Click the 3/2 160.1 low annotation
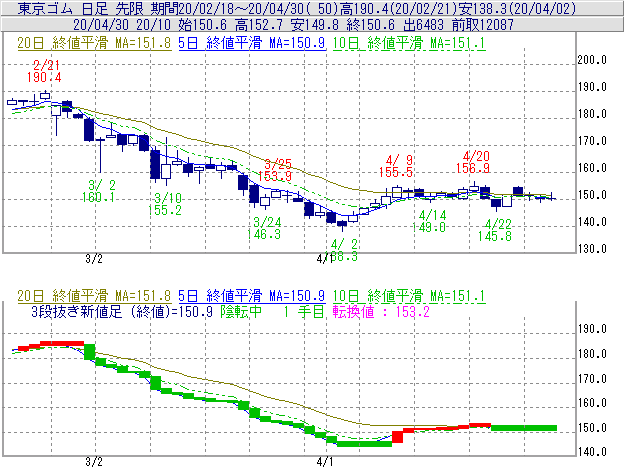The height and width of the screenshot is (474, 624). click(x=99, y=191)
